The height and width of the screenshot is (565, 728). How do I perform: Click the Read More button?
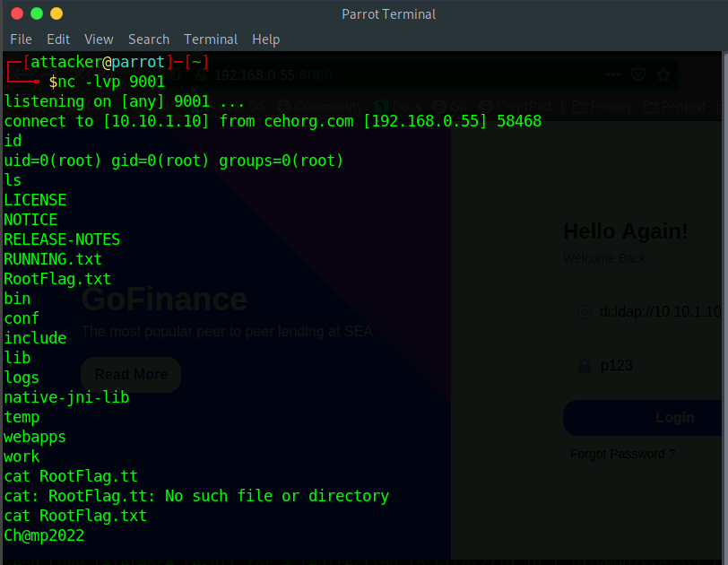[131, 374]
